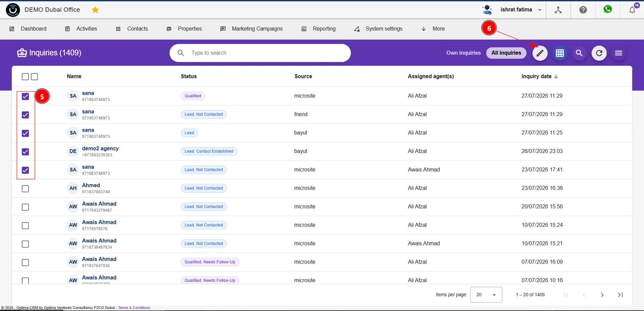The height and width of the screenshot is (311, 644).
Task: Click the SA avatar in the sana friend-source row
Action: 73,114
